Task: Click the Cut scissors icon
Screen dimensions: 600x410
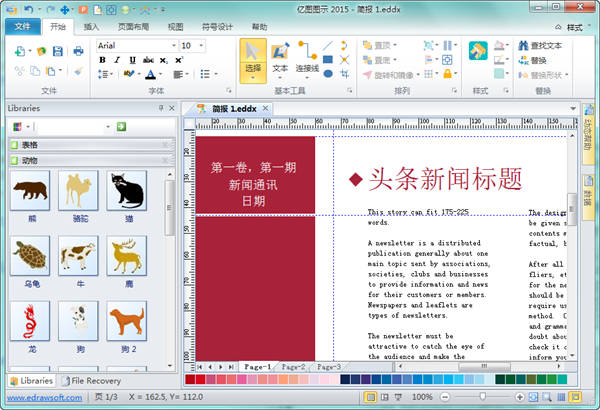Action: click(x=20, y=71)
